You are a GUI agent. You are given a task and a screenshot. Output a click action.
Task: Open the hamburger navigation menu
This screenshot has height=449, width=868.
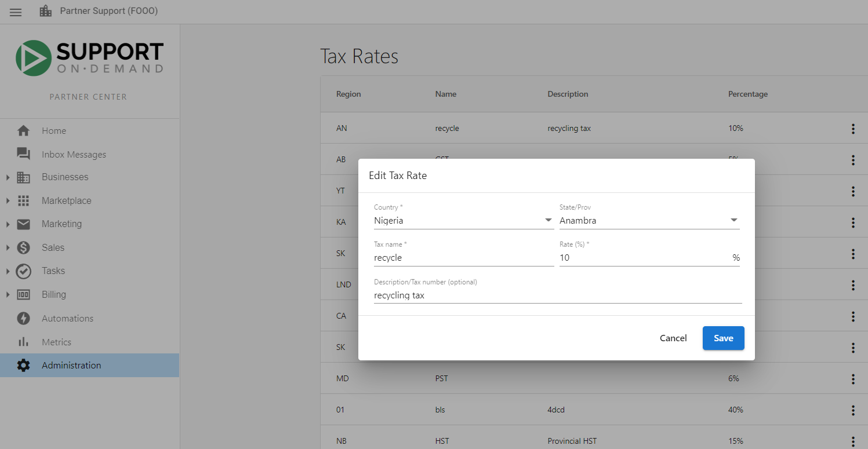pos(16,12)
